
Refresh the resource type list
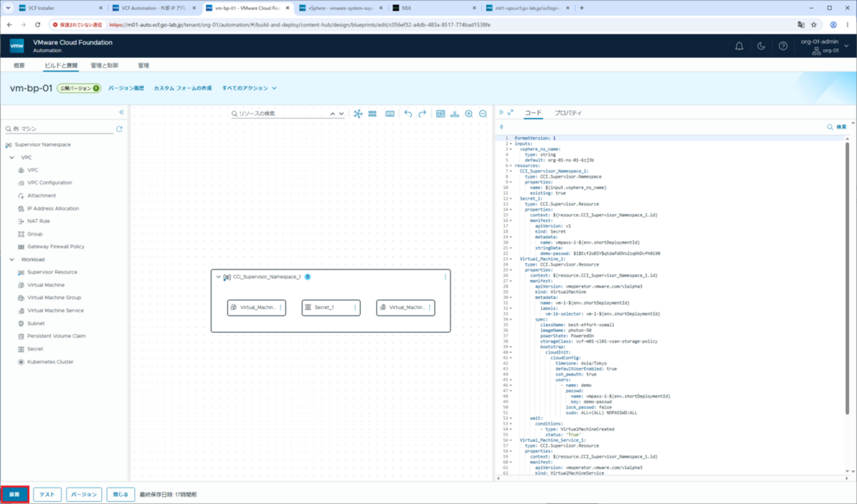coord(119,129)
